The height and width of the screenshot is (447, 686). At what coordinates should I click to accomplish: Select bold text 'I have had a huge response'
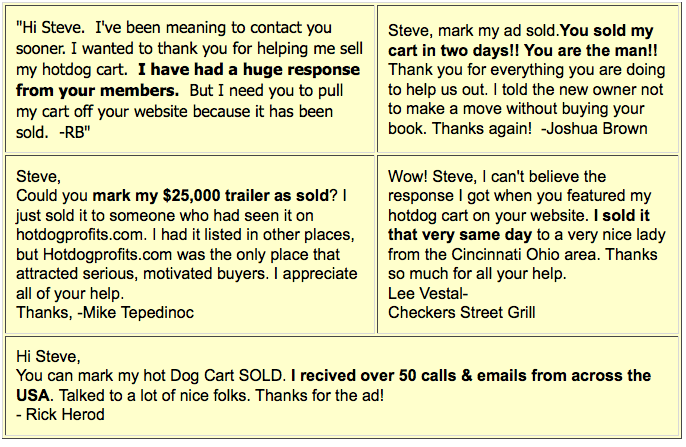point(249,70)
